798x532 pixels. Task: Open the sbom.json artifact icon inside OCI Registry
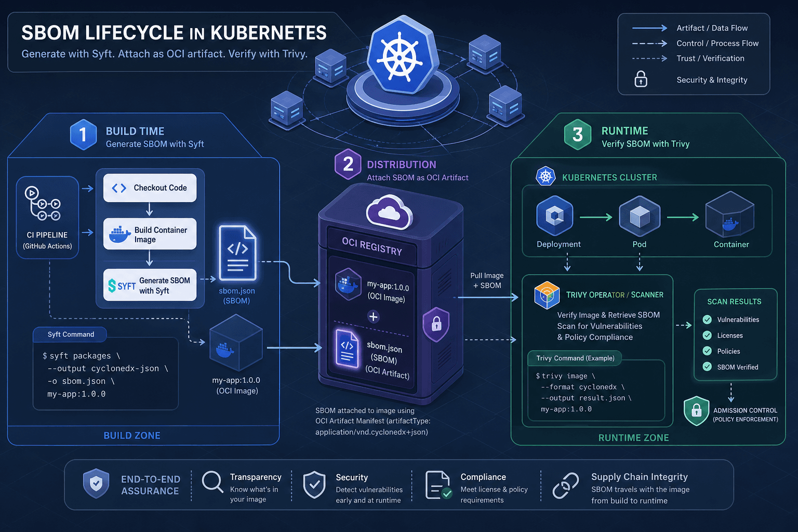[x=347, y=349]
